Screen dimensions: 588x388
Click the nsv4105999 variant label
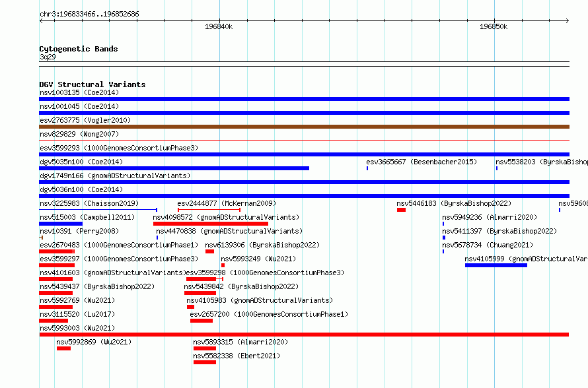click(526, 259)
